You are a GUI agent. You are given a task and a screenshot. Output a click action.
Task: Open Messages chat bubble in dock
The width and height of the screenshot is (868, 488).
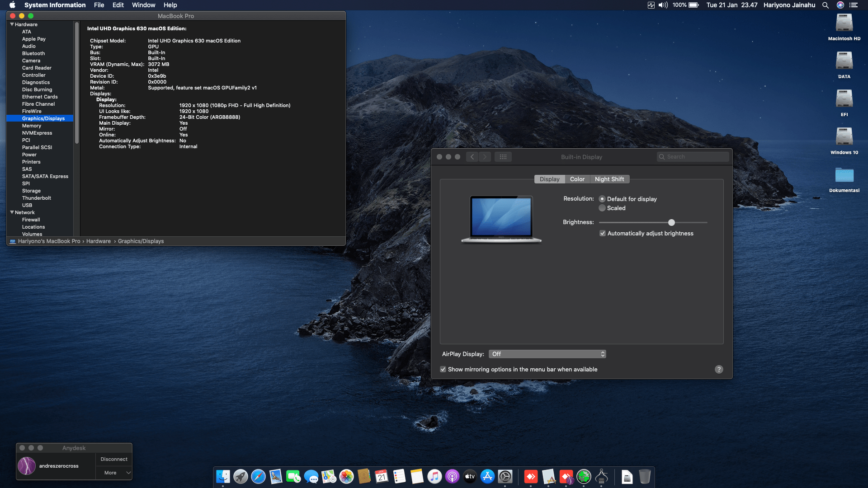(311, 476)
